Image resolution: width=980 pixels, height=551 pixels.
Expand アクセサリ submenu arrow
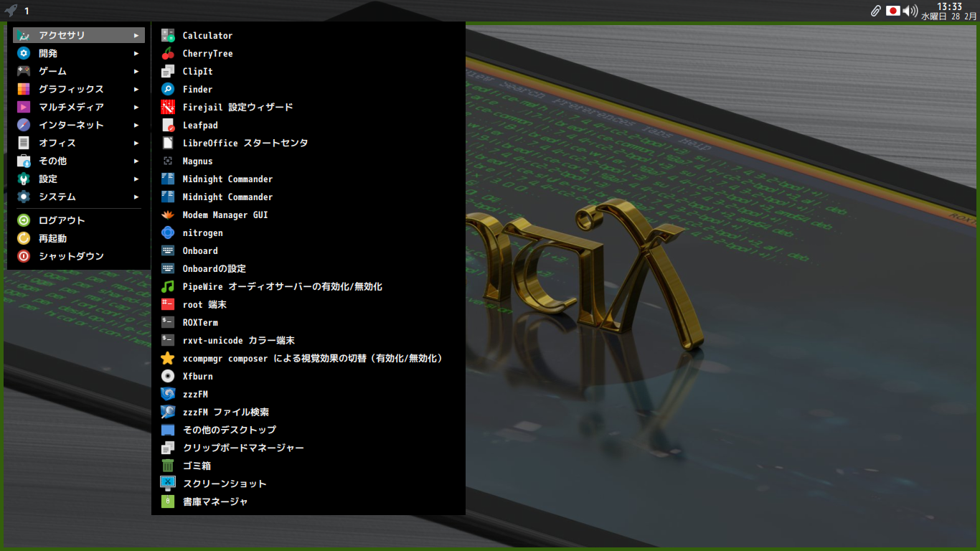(x=136, y=35)
